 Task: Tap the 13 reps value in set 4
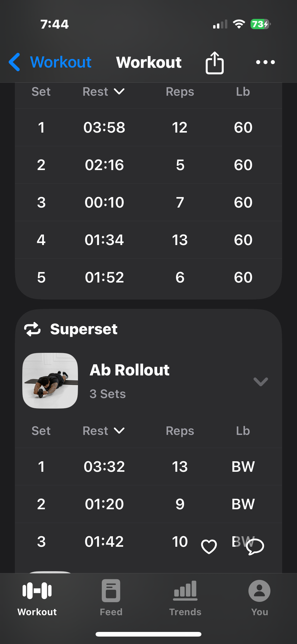coord(180,240)
